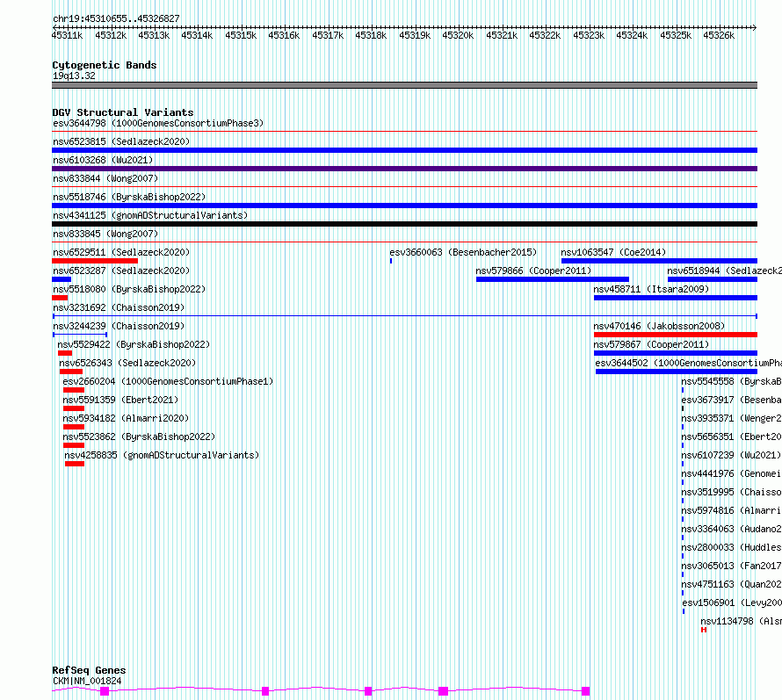
Task: Click the esv3660063 Besenbacher2015 label
Action: (x=463, y=252)
